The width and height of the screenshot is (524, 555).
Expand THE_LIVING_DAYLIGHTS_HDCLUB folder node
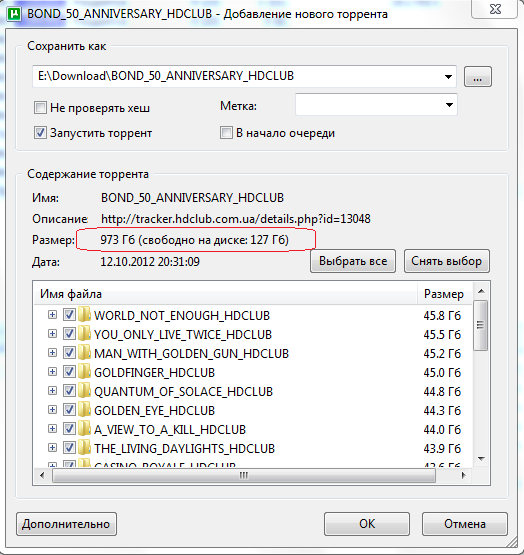pos(52,448)
